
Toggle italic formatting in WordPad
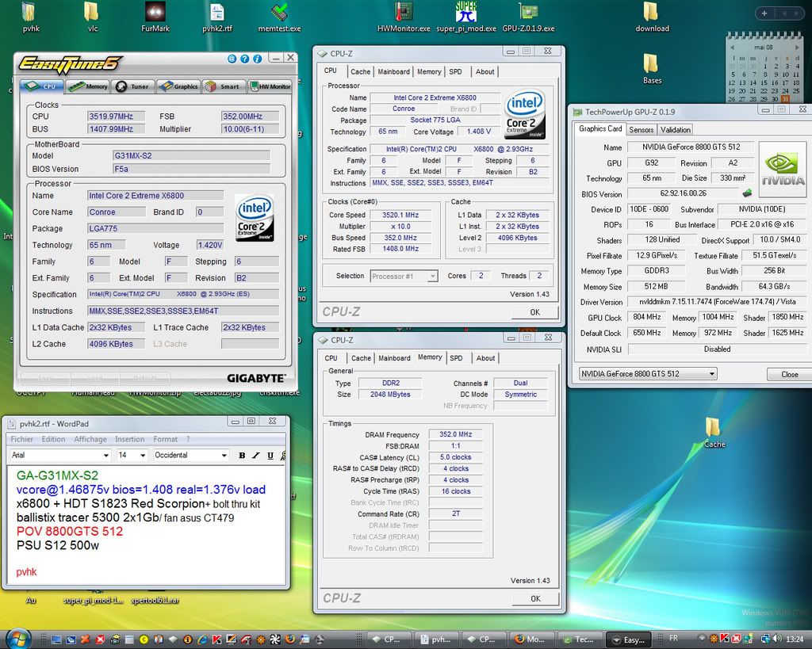(x=256, y=456)
